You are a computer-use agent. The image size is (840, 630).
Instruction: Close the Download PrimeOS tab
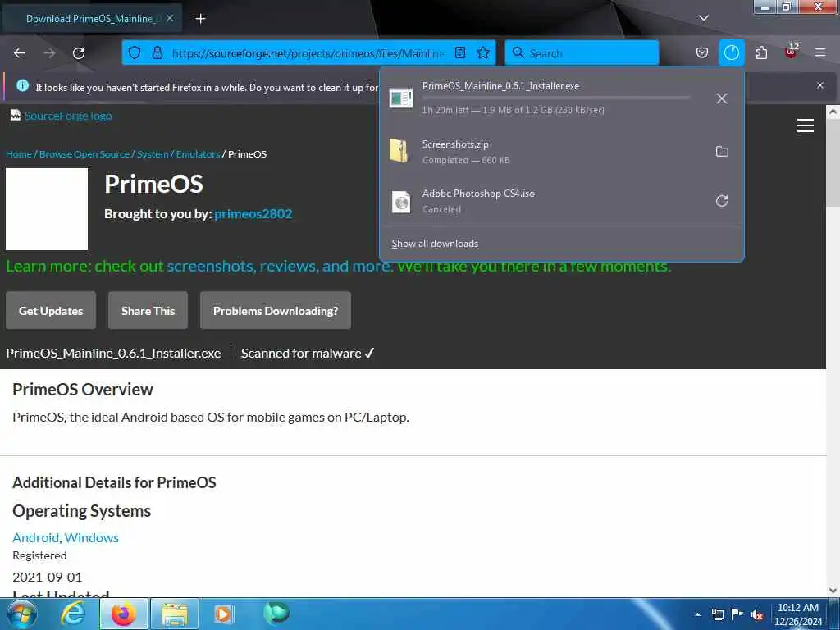170,18
